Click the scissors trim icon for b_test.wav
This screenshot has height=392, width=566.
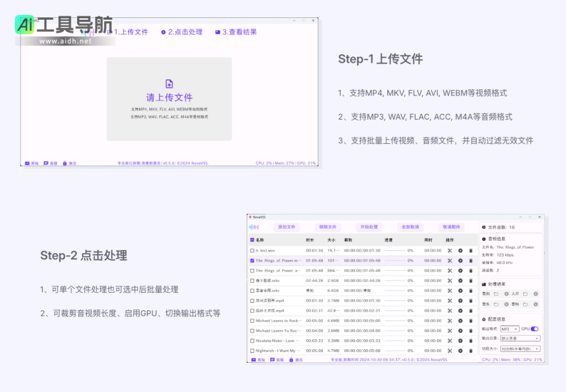point(450,251)
